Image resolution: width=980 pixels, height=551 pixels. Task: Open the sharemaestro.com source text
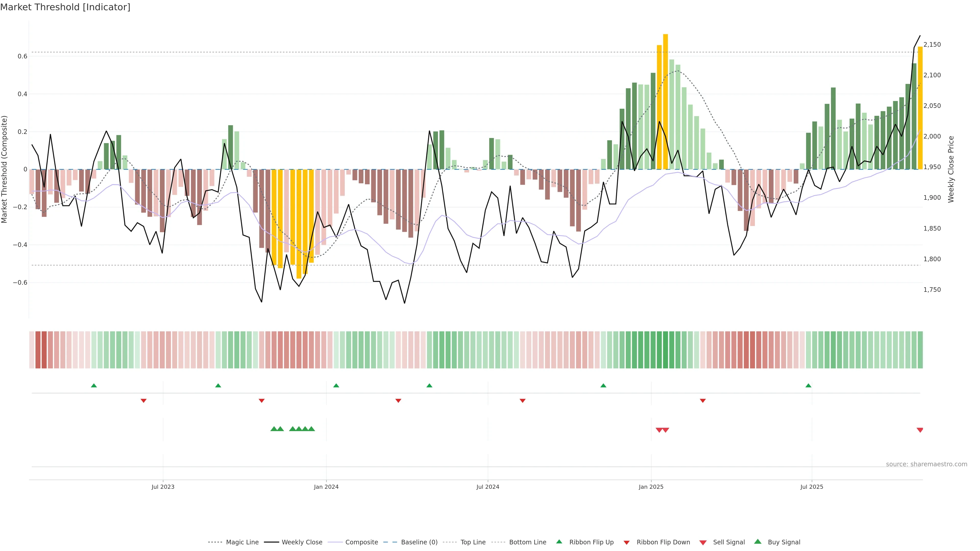point(926,464)
